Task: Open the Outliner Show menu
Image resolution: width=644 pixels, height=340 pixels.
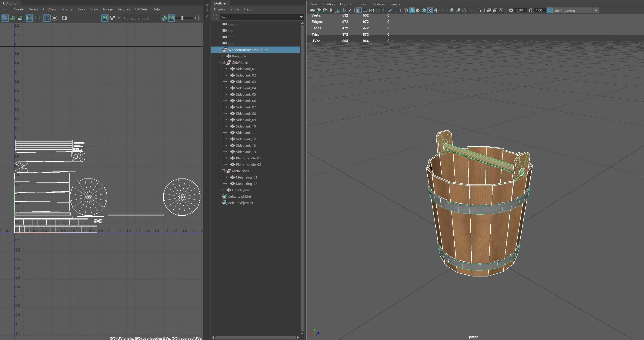Action: coord(234,9)
